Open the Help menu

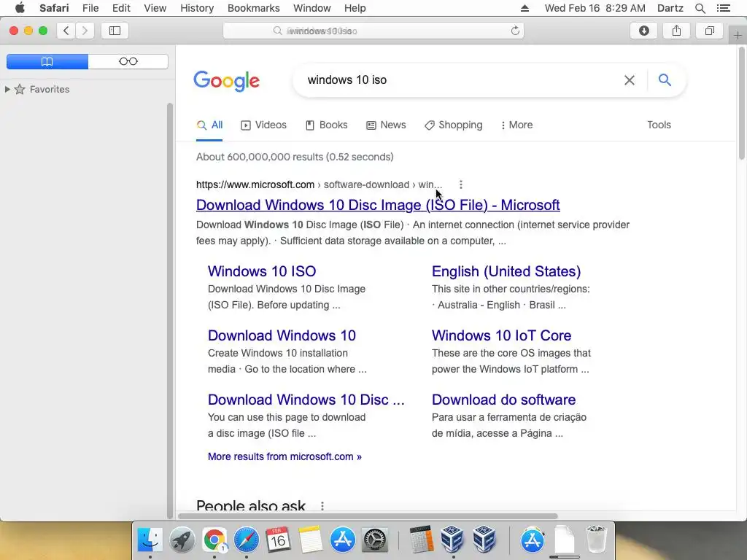355,8
